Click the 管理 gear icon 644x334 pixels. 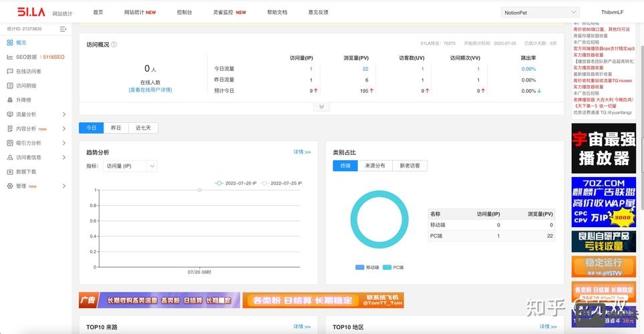click(10, 186)
